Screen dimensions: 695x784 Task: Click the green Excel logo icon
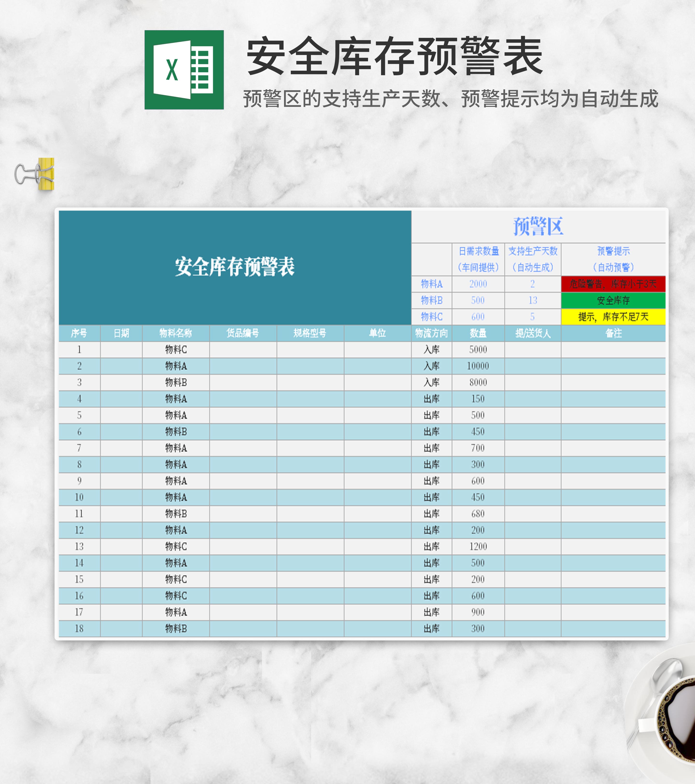pos(184,70)
